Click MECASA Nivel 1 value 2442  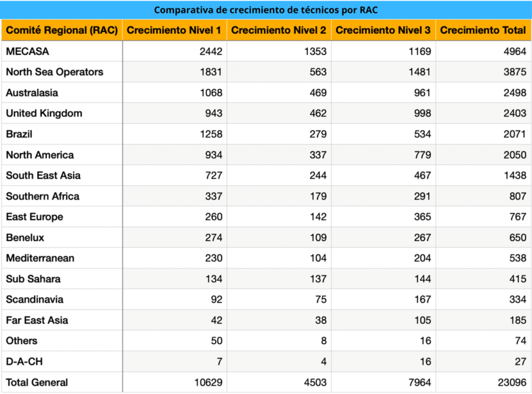[211, 51]
